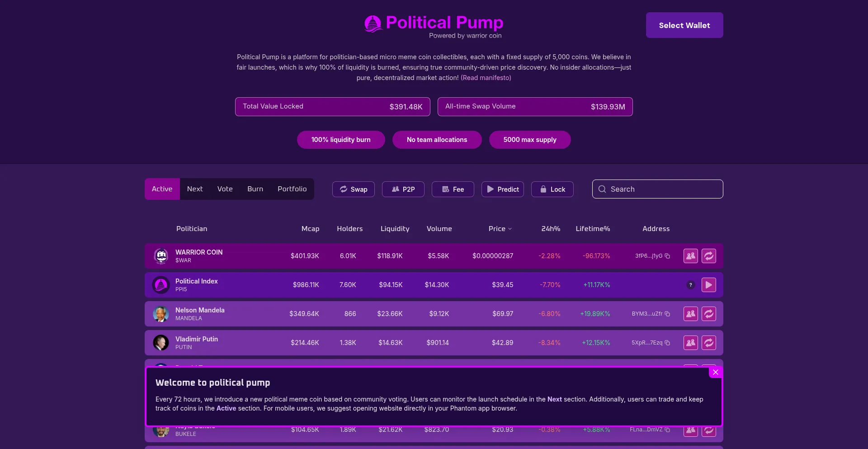Click the holders icon on Putin's row
Image resolution: width=868 pixels, height=449 pixels.
690,342
